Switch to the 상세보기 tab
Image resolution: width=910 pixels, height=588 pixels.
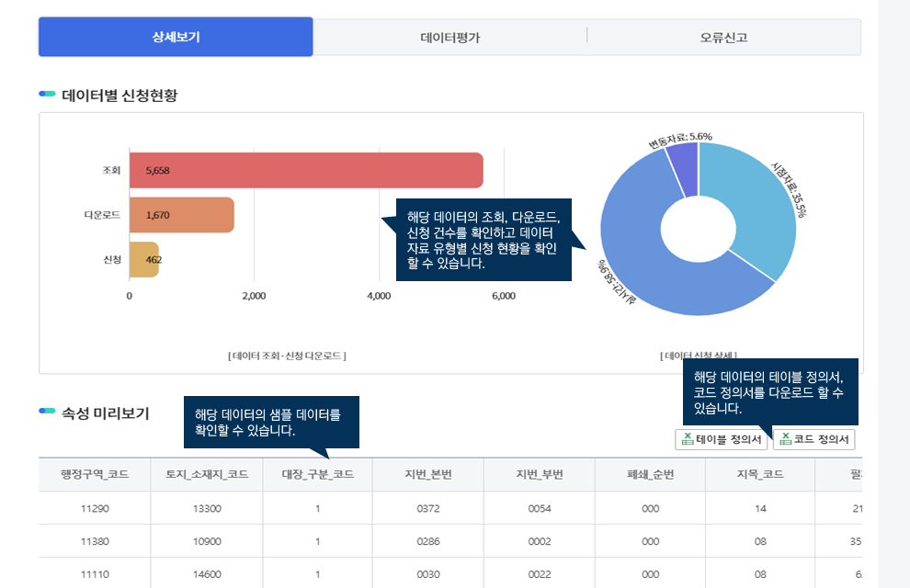pyautogui.click(x=176, y=38)
